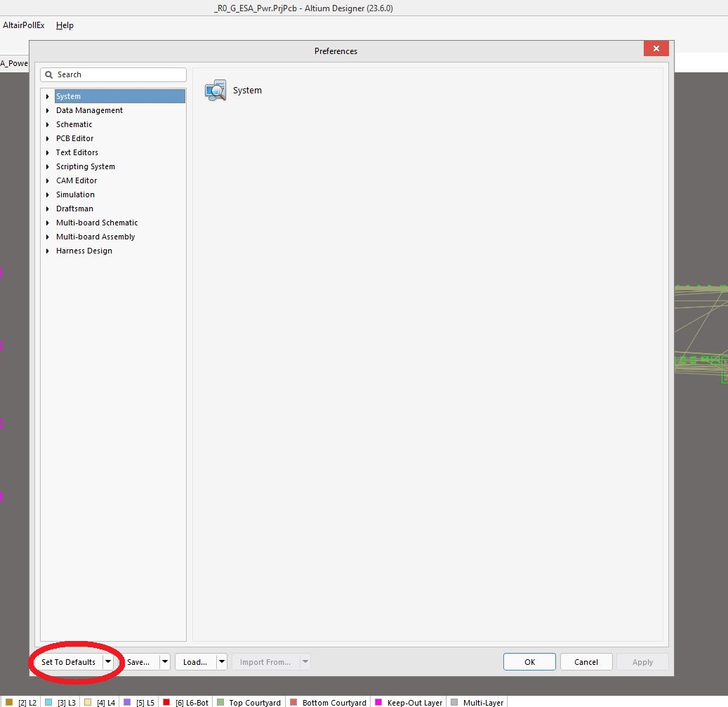This screenshot has width=728, height=707.
Task: Expand the Data Management arrow
Action: (x=47, y=110)
